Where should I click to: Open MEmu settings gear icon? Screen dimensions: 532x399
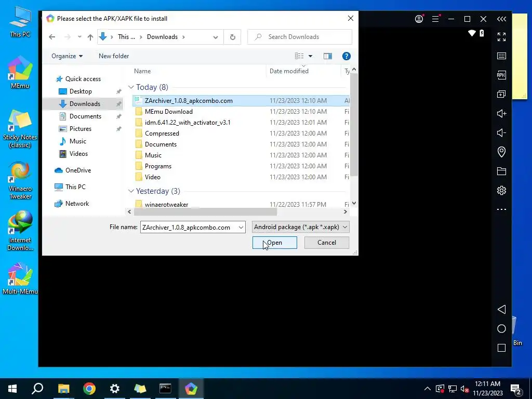pos(501,190)
